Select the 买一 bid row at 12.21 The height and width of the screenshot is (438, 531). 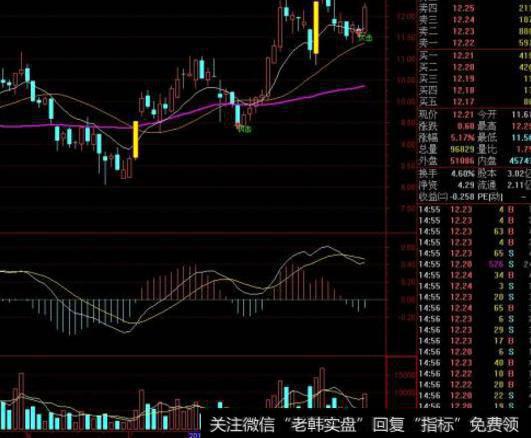(x=474, y=55)
